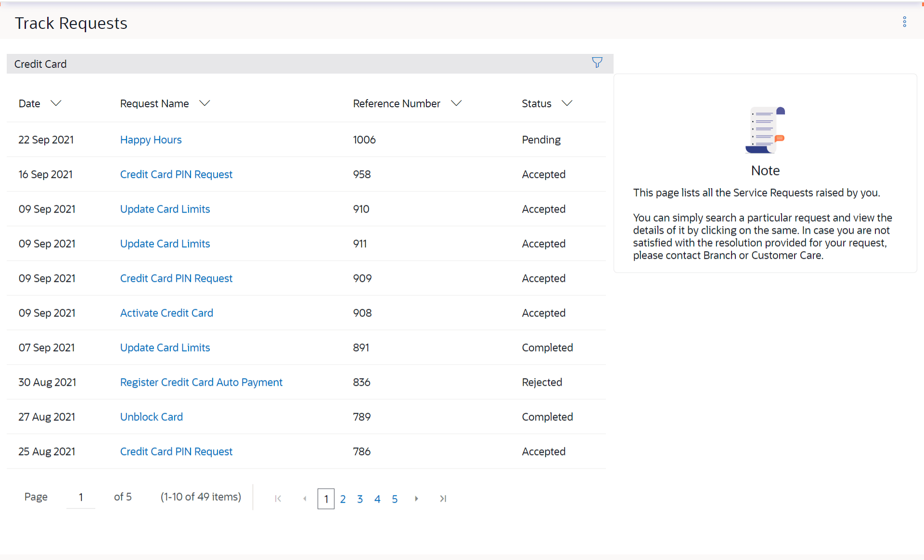Open the vertical three-dots menu

coord(904,22)
